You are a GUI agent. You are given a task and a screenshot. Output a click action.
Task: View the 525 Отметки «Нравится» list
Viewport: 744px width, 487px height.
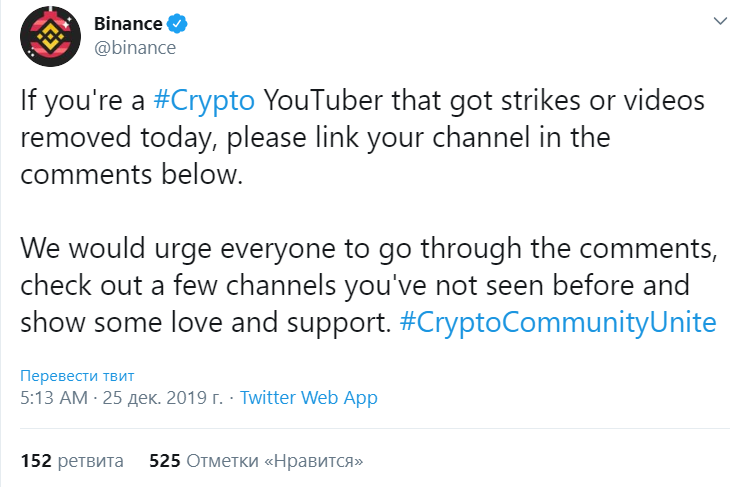tap(256, 460)
